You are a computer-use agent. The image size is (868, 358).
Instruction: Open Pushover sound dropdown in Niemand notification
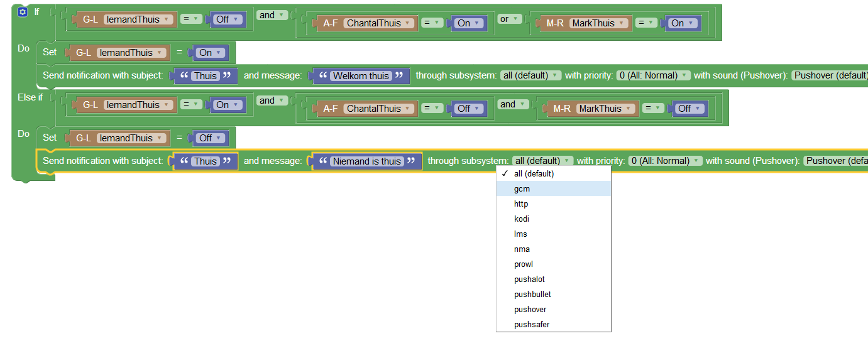coord(836,161)
